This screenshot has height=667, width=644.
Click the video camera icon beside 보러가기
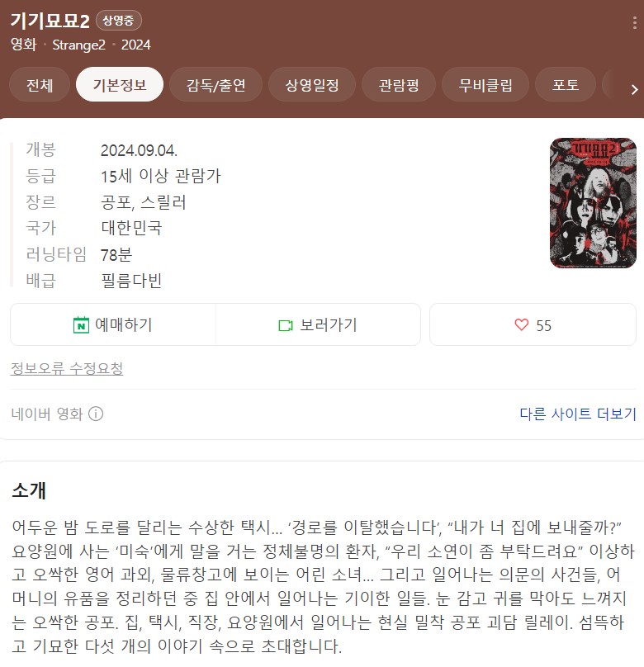pos(286,325)
